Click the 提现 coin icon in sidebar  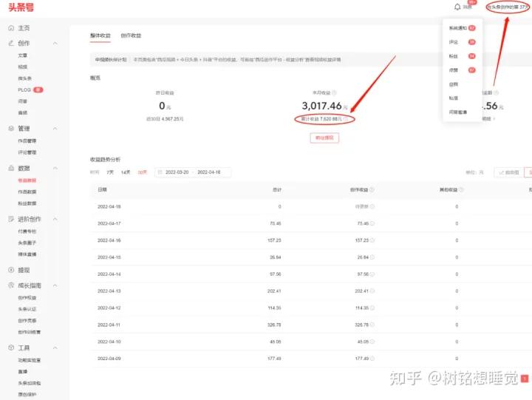(x=11, y=270)
